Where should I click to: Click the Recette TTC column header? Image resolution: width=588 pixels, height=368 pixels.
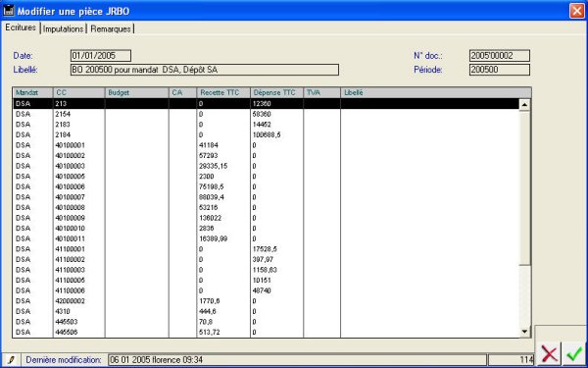pyautogui.click(x=223, y=93)
